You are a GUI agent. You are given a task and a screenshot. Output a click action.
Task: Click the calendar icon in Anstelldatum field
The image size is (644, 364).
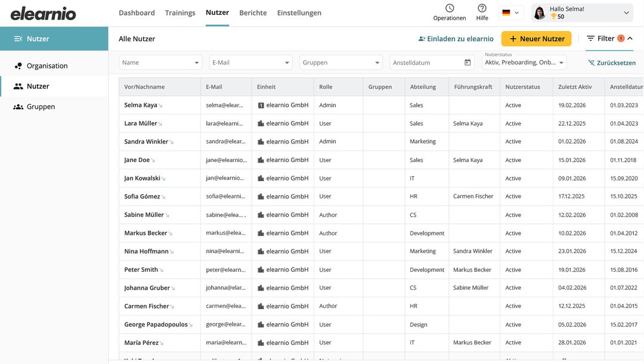click(x=467, y=63)
